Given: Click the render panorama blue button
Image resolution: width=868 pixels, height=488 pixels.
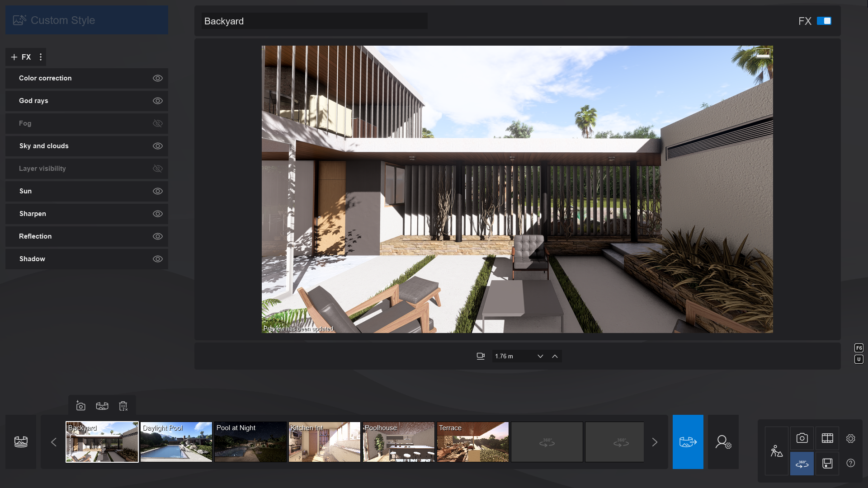Looking at the screenshot, I should [x=688, y=442].
